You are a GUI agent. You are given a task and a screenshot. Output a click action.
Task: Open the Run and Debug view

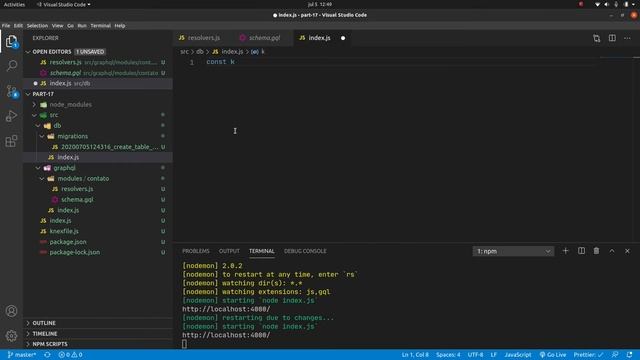11,116
